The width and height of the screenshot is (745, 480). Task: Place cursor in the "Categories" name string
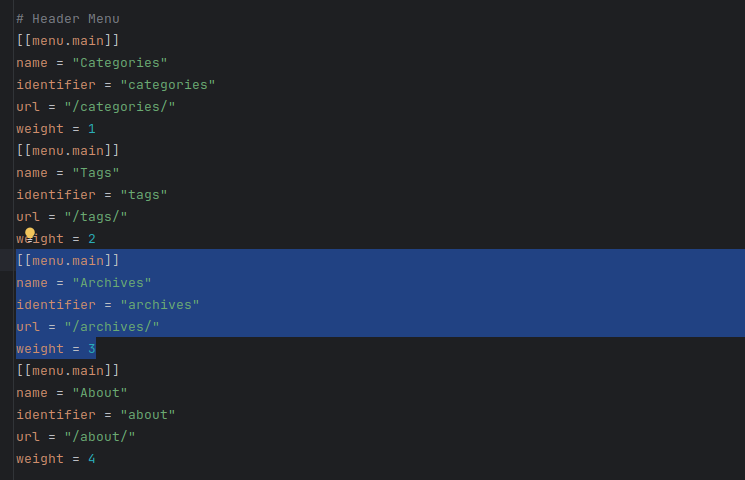point(119,63)
